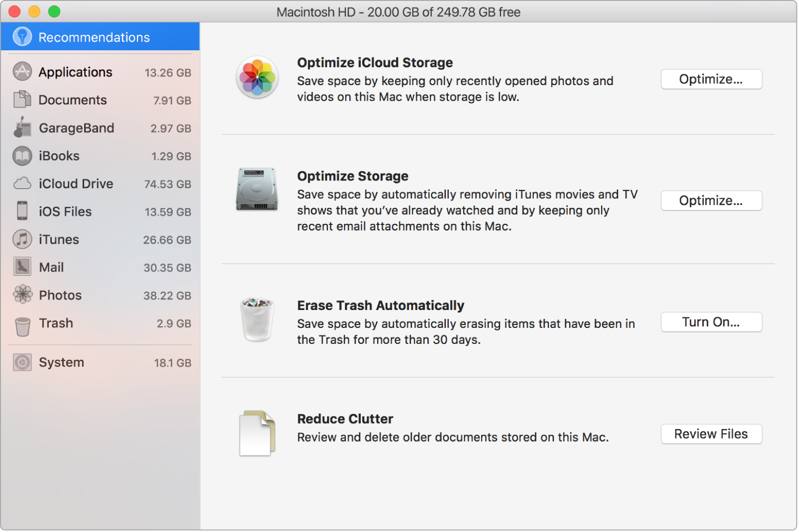This screenshot has width=799, height=532.
Task: Click the 38.22 GB Photos size
Action: point(168,296)
